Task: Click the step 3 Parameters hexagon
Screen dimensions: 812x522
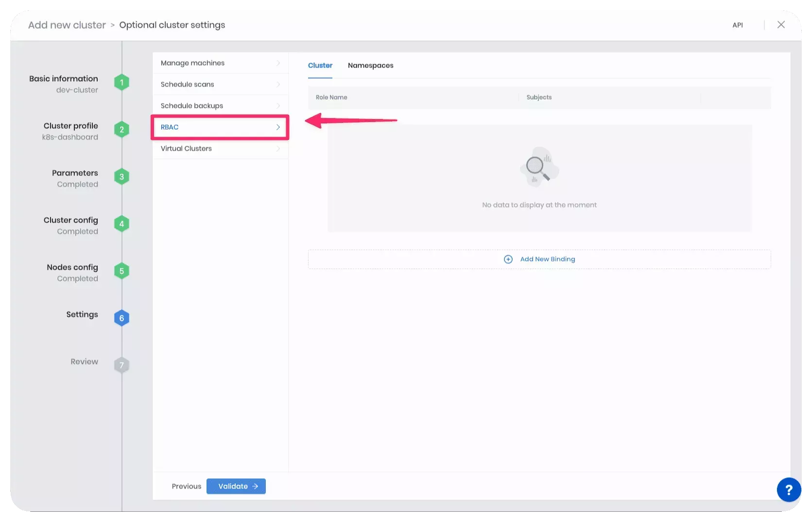Action: tap(121, 176)
